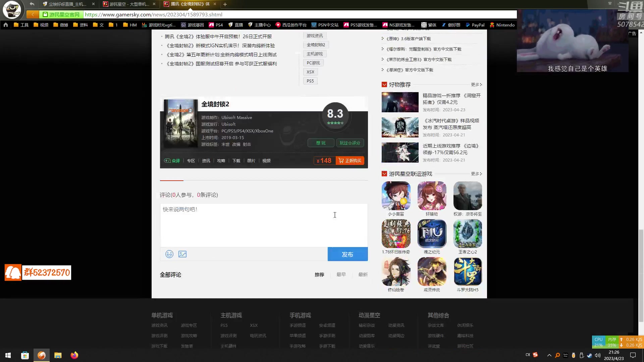Open 《原神》3.6版客户端下载 link
This screenshot has width=644, height=362.
coord(408,39)
